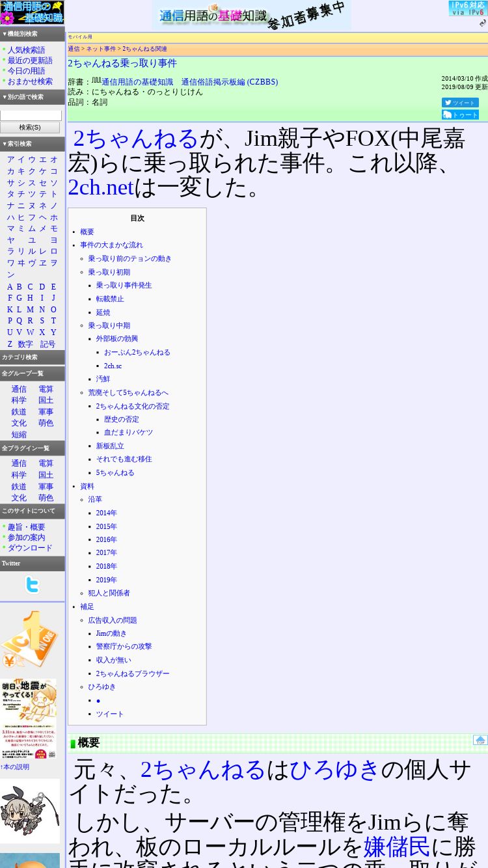This screenshot has width=488, height=868.
Task: Open the 記号 index
Action: (x=47, y=344)
